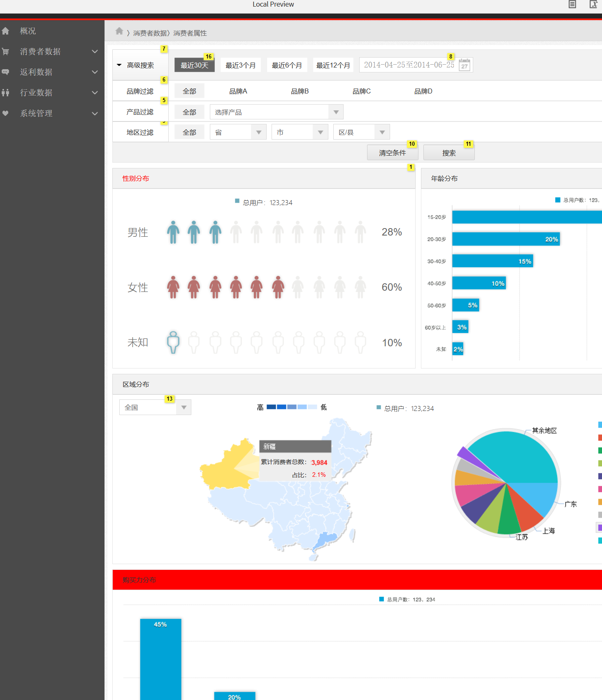Click the 搜索 button
602x700 pixels.
pos(449,153)
